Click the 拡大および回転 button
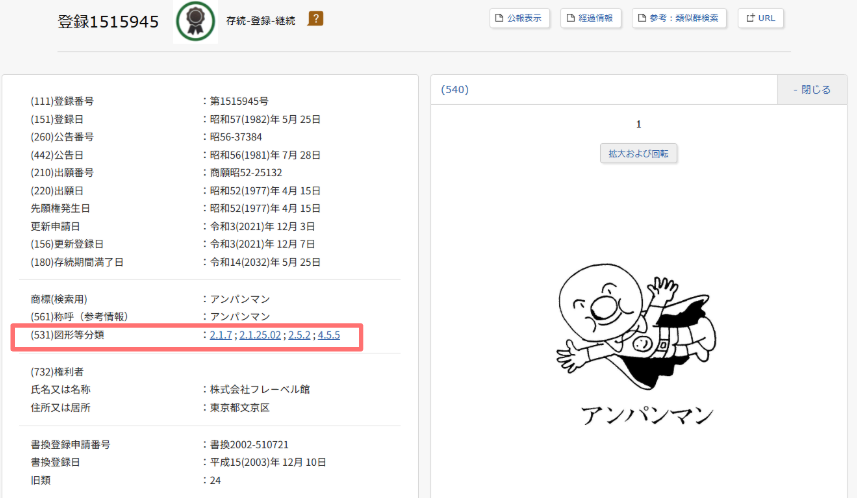857x498 pixels. point(638,154)
